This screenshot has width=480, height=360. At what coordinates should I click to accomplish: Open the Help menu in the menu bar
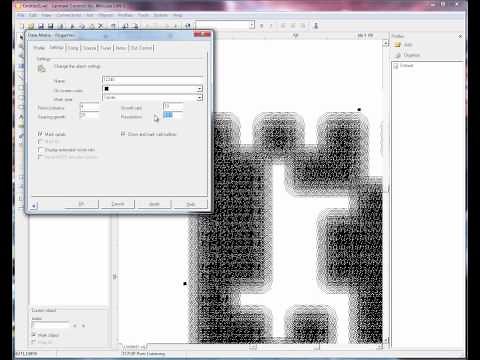click(178, 15)
